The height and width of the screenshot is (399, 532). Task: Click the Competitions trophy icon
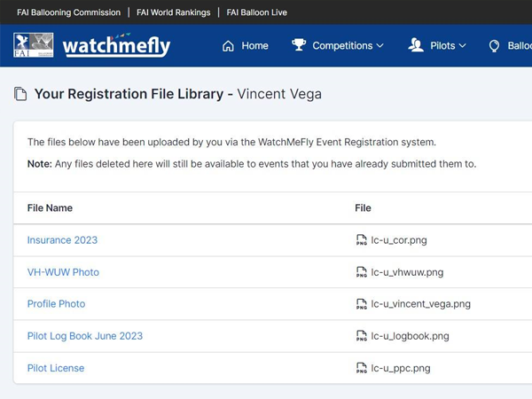299,45
